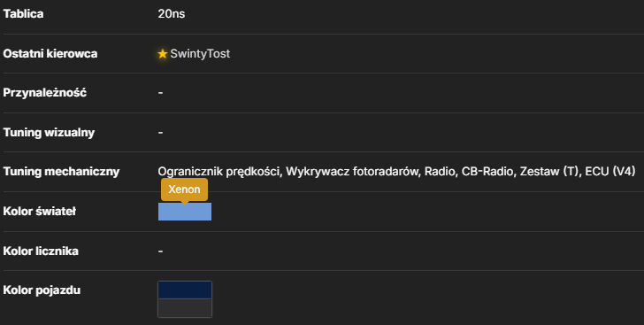The height and width of the screenshot is (325, 644).
Task: Select the navy Kolor pojazdu swatch
Action: pos(185,290)
